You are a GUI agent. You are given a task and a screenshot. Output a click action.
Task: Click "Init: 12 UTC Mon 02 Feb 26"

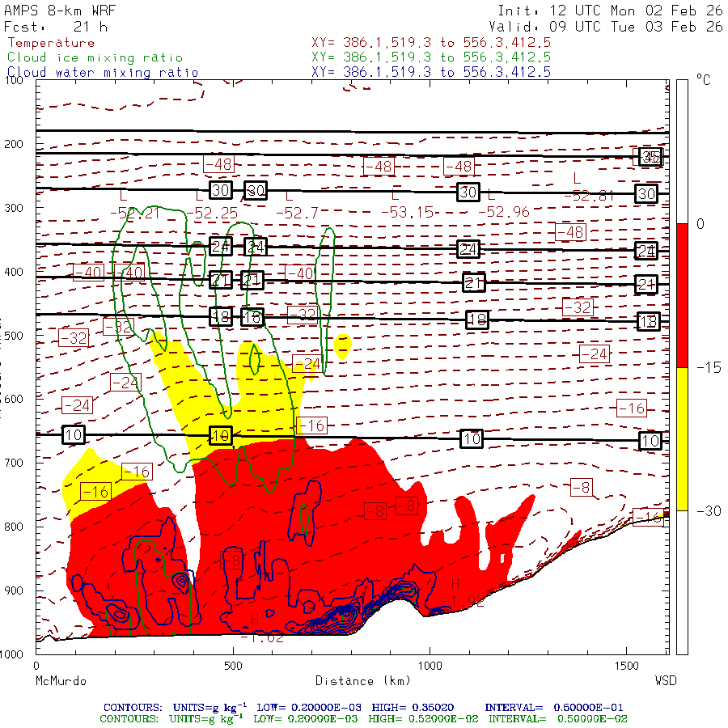point(610,11)
